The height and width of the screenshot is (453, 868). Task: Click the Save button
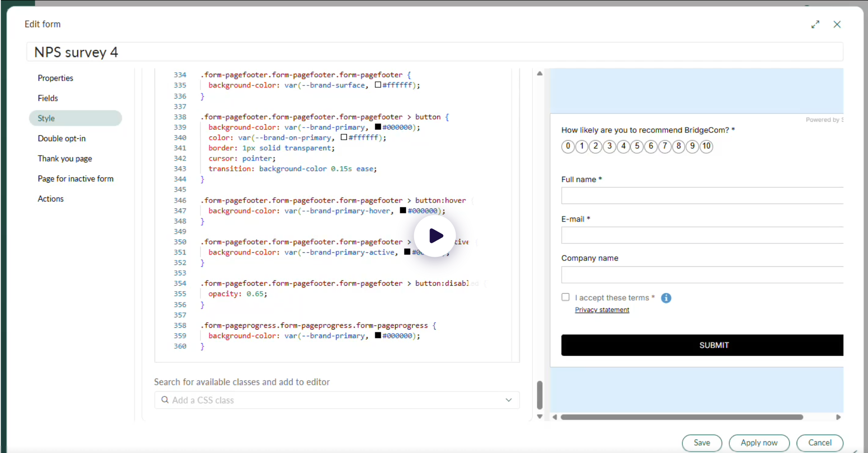tap(702, 443)
